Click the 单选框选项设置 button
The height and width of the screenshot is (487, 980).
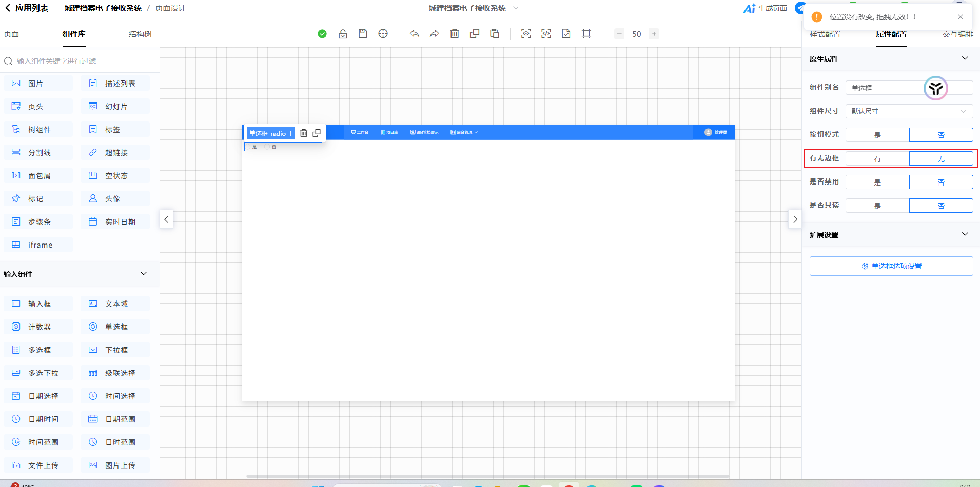tap(891, 266)
